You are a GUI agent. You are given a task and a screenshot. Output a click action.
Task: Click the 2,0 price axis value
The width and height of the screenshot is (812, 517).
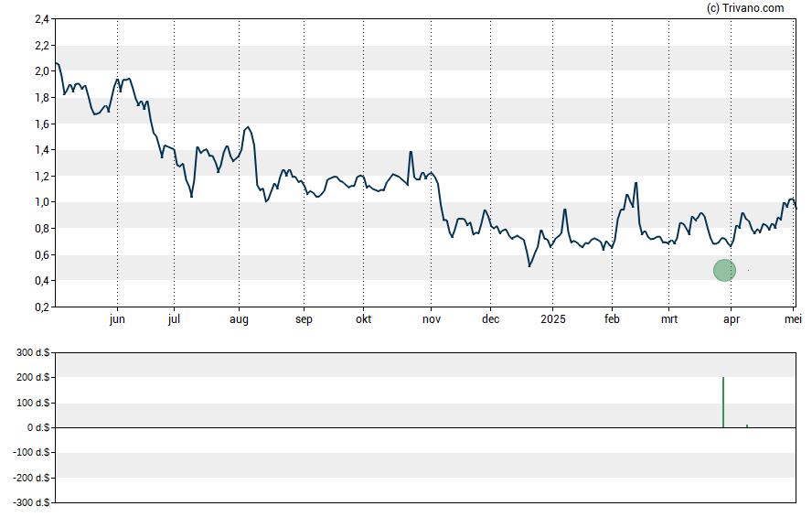(42, 71)
